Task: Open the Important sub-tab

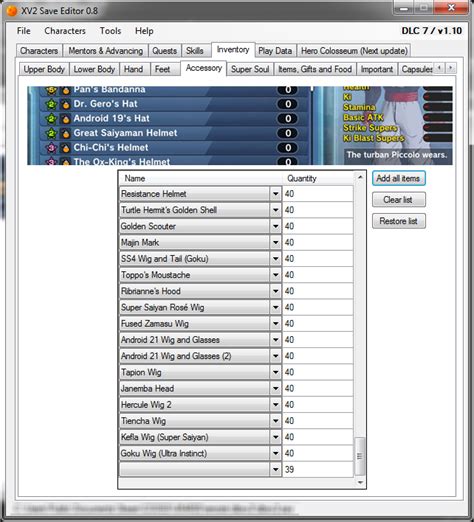Action: click(377, 69)
